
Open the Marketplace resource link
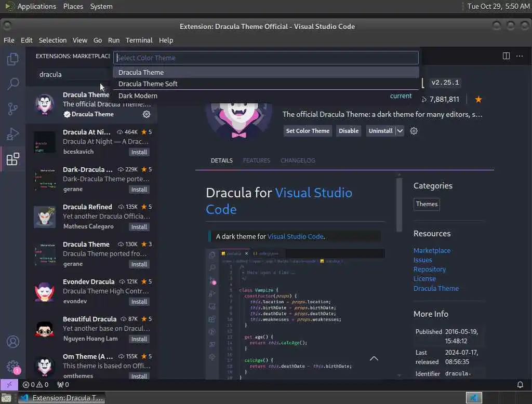click(432, 251)
